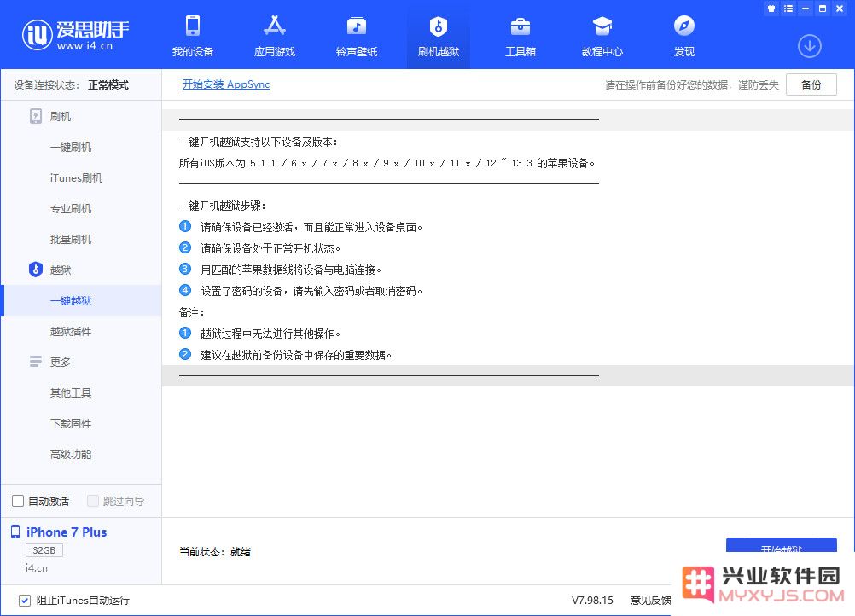This screenshot has height=616, width=855.
Task: Open the 意见反馈 feedback link
Action: [x=650, y=600]
